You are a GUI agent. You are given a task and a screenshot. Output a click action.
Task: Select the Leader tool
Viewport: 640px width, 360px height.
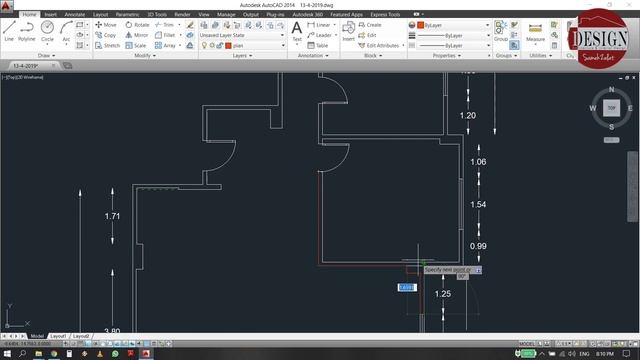point(319,35)
